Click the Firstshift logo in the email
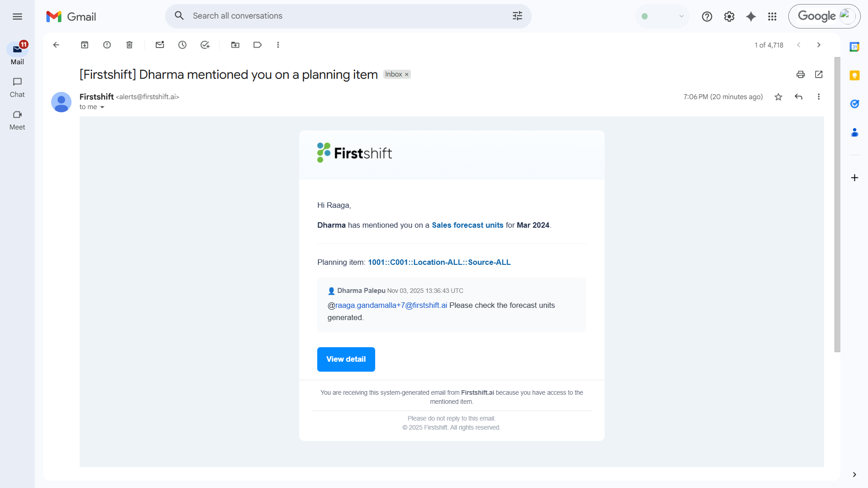Image resolution: width=868 pixels, height=488 pixels. [354, 153]
